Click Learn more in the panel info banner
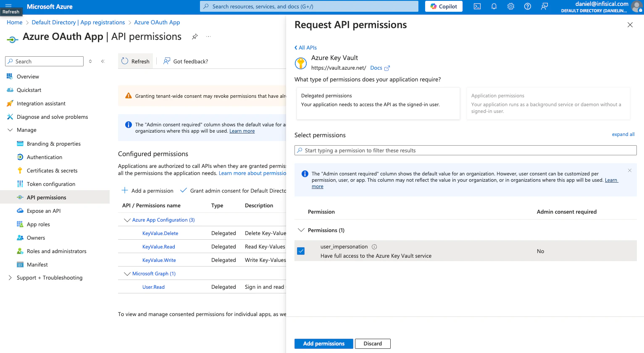This screenshot has width=644, height=353. (x=611, y=180)
